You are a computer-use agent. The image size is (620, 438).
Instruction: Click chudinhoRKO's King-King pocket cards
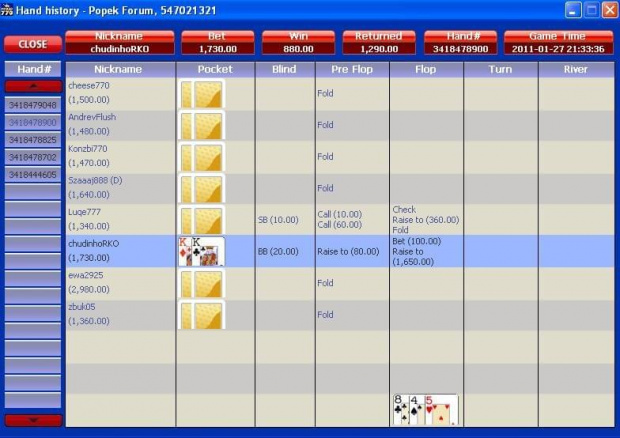click(202, 252)
